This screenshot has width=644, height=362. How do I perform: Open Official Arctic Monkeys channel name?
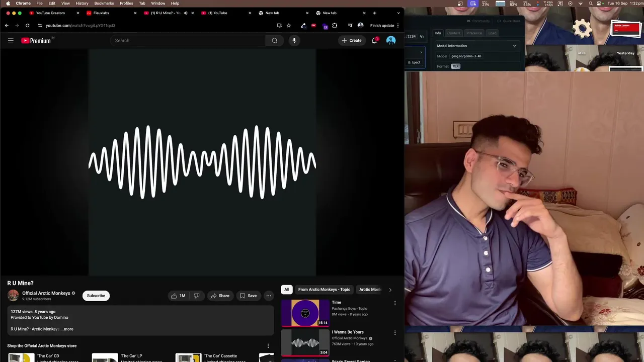(46, 293)
